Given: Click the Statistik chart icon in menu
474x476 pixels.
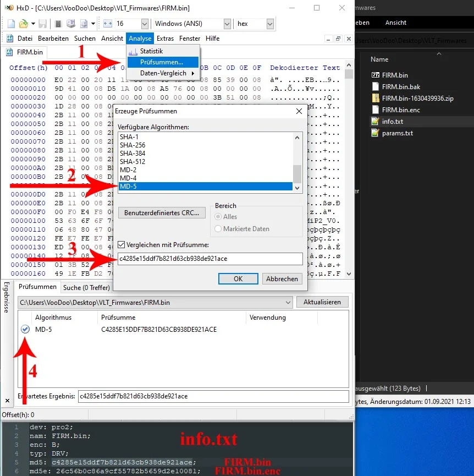Looking at the screenshot, I should point(133,51).
